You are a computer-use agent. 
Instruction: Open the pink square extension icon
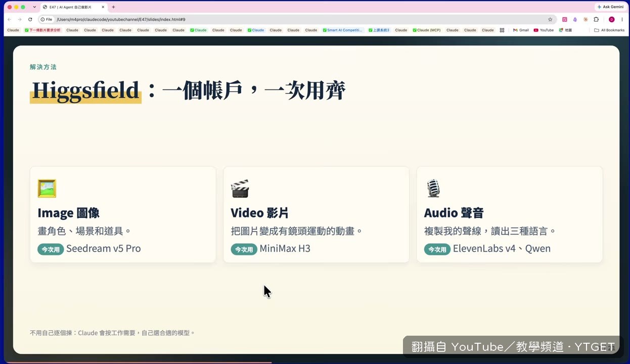pyautogui.click(x=565, y=19)
